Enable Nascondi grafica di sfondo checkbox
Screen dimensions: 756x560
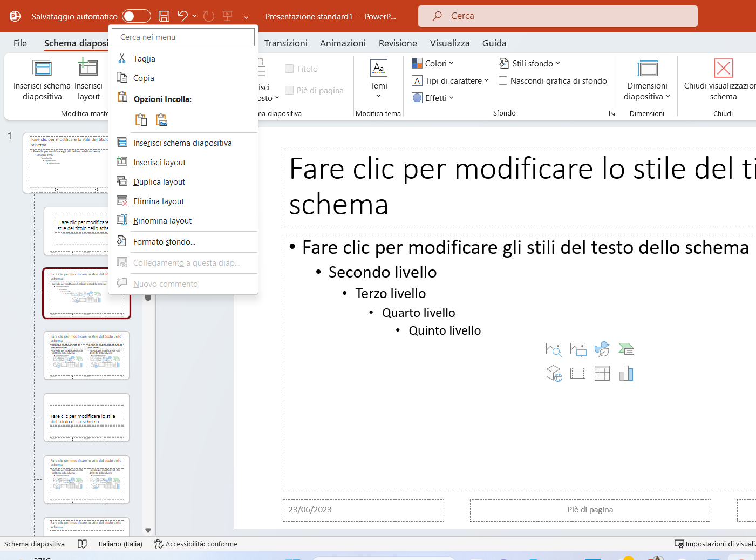pyautogui.click(x=503, y=81)
